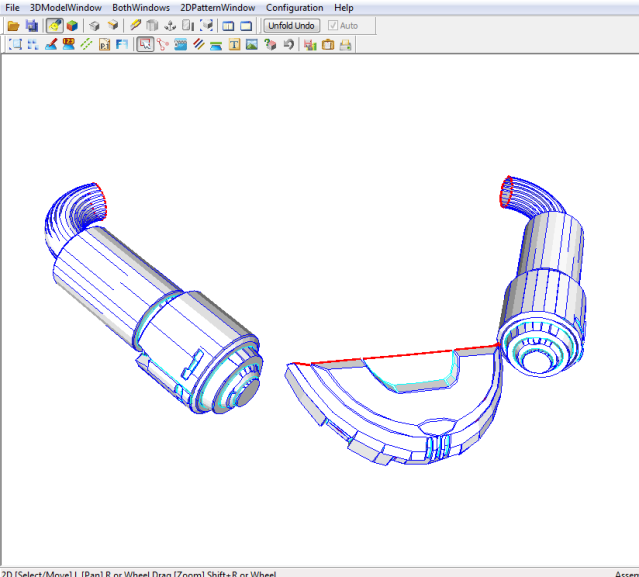Viewport: 639px width, 577px height.
Task: Click the anchor icon in toolbar
Action: [170, 25]
